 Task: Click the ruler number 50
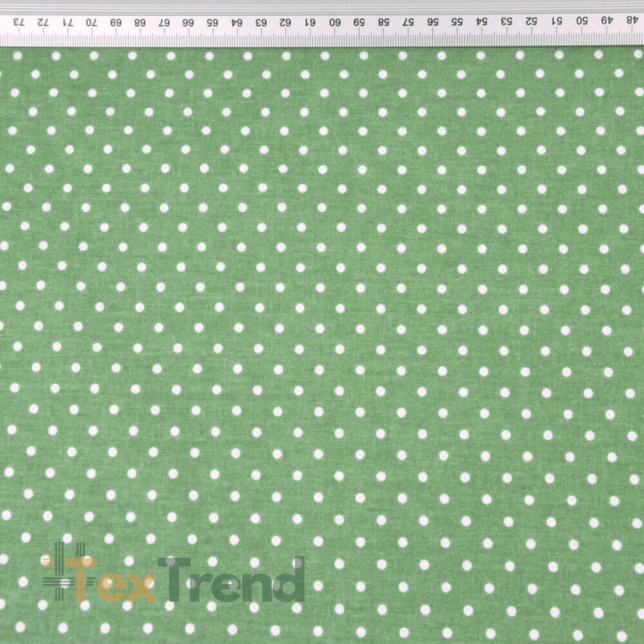[x=581, y=20]
